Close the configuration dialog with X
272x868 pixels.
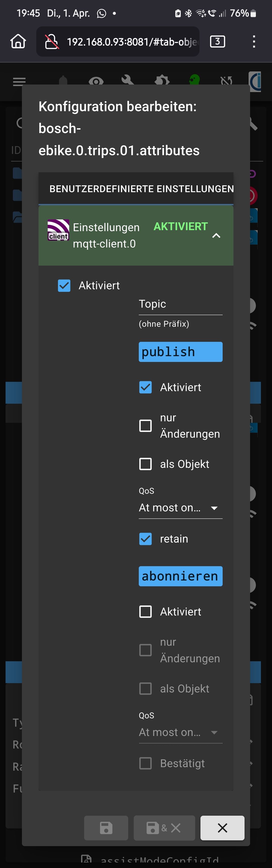point(222,828)
